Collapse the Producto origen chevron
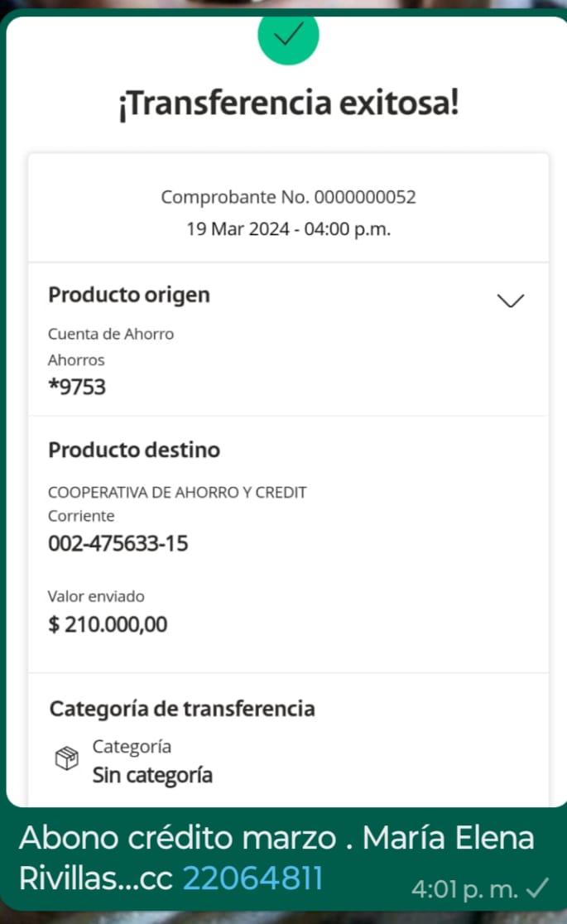This screenshot has width=567, height=924. click(x=511, y=301)
